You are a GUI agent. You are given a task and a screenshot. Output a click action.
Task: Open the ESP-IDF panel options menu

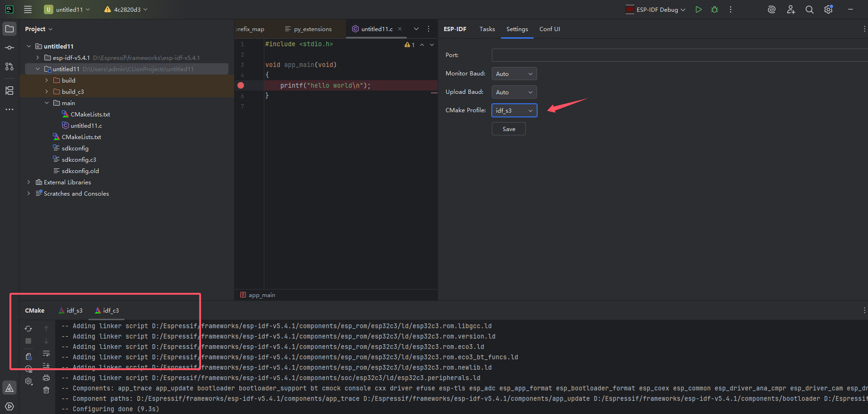pyautogui.click(x=864, y=29)
